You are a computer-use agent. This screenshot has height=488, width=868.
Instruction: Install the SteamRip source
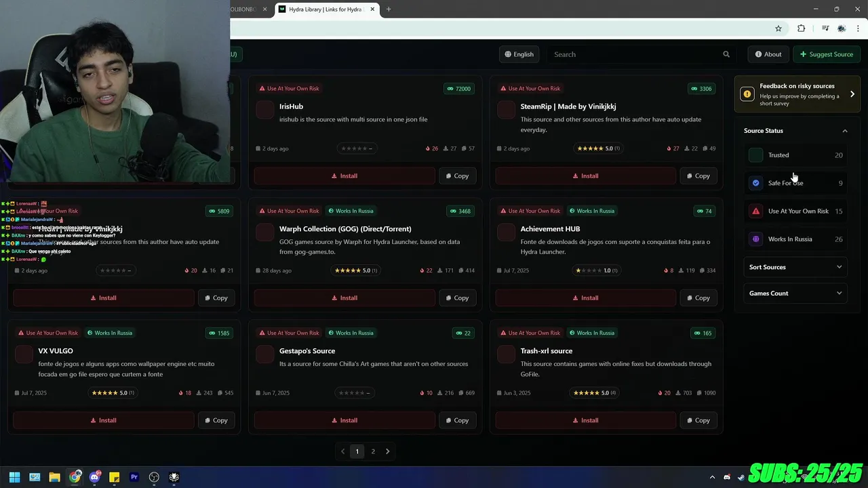click(x=586, y=176)
